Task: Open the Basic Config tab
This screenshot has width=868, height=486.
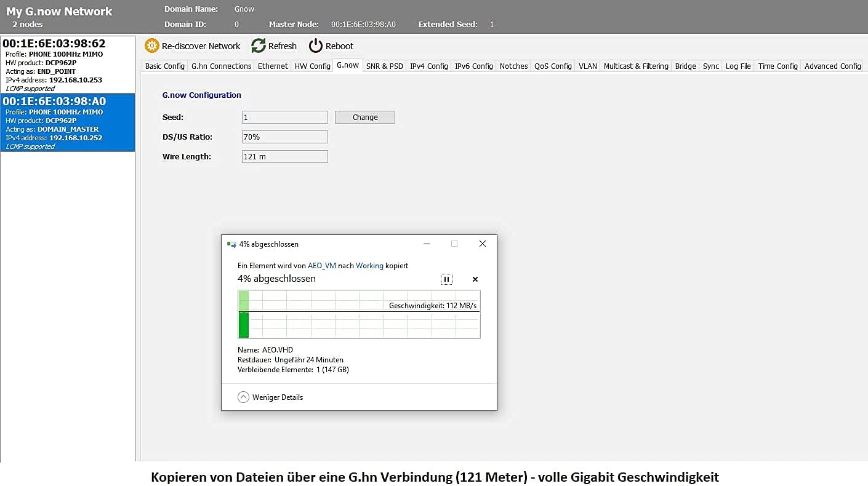Action: coord(164,66)
